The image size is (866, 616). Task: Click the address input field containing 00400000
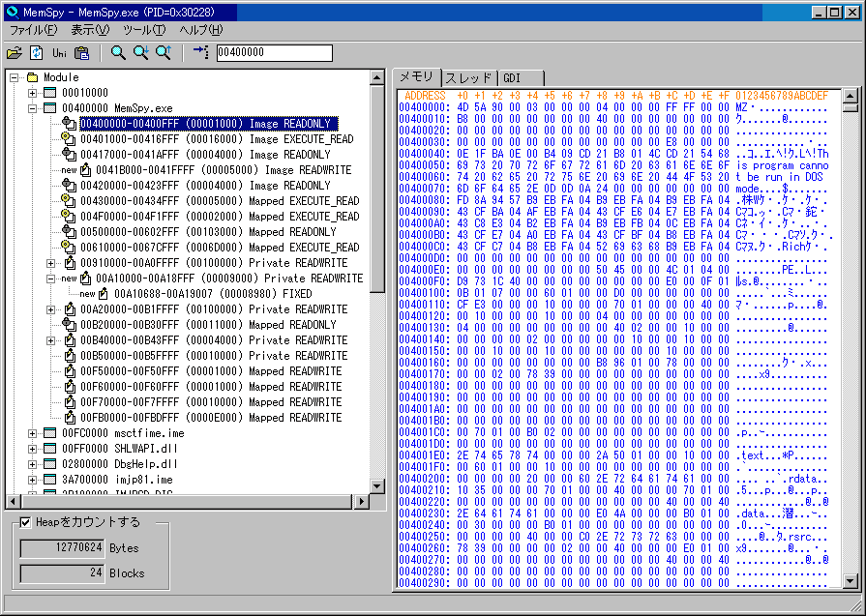tap(275, 53)
